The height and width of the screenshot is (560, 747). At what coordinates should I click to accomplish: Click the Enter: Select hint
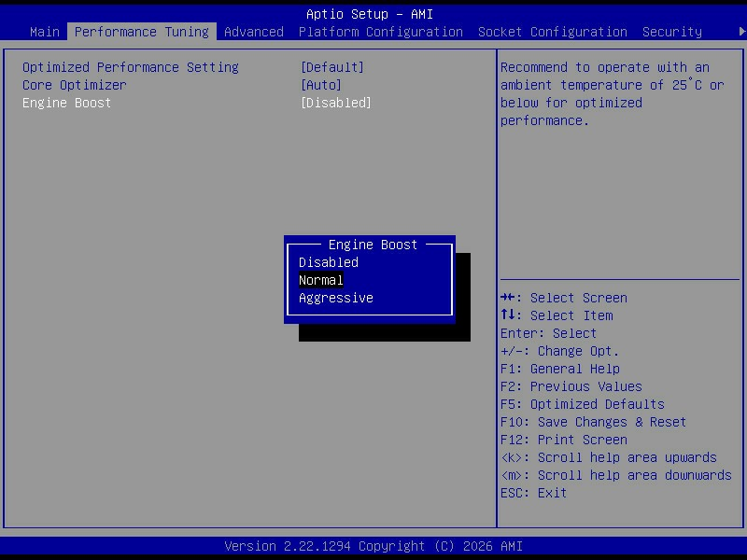548,333
